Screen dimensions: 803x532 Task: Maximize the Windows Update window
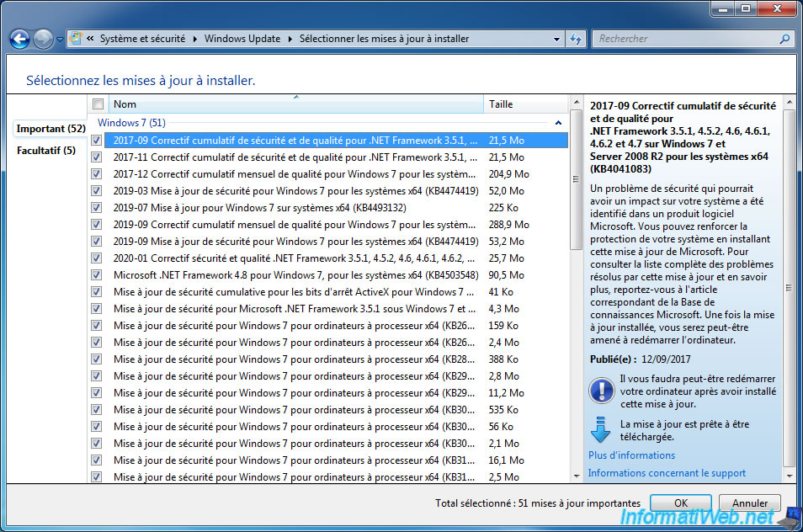pyautogui.click(x=746, y=8)
